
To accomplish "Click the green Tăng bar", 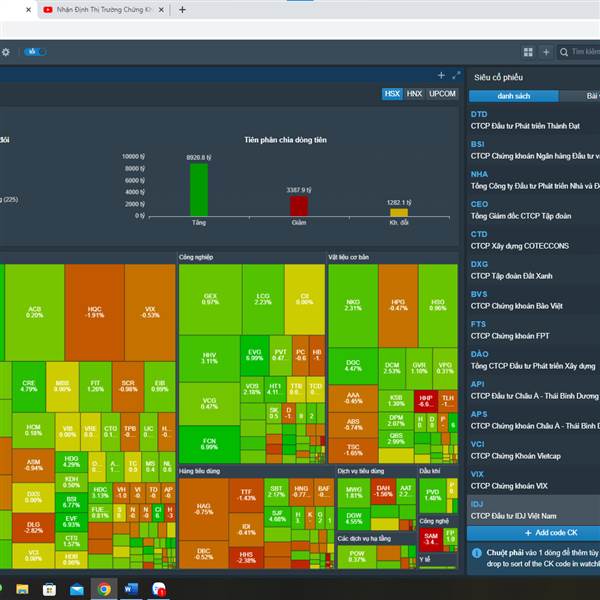I will point(199,190).
